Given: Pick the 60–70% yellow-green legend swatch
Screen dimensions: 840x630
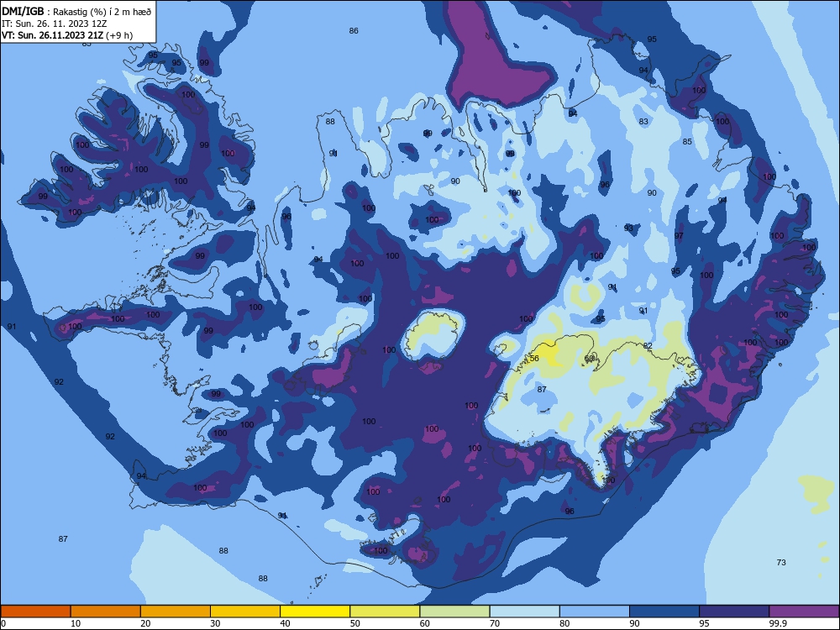Looking at the screenshot, I should point(454,612).
